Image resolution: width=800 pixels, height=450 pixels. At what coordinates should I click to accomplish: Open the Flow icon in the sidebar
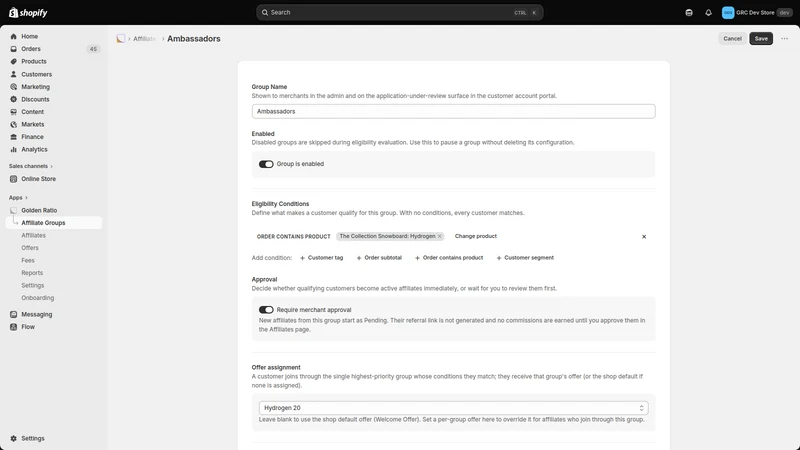(x=13, y=327)
